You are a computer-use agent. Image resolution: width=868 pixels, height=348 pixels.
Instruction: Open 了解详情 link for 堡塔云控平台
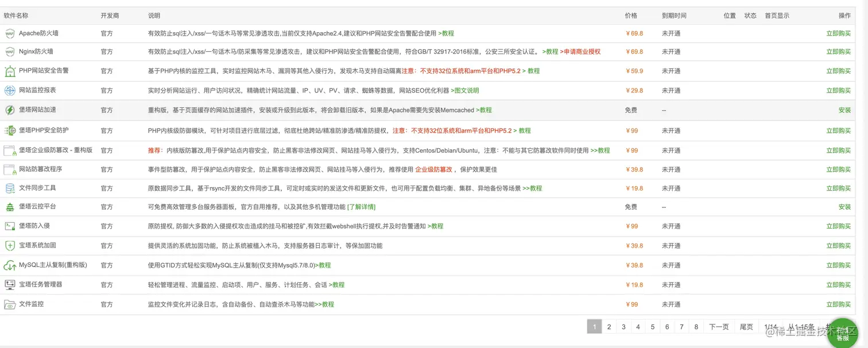[x=362, y=207]
